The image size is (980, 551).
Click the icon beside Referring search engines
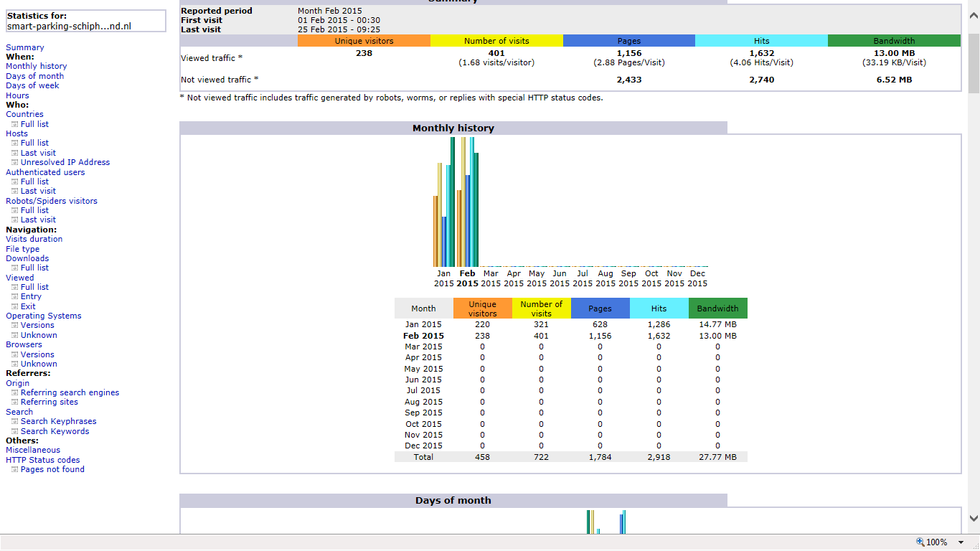tap(14, 392)
